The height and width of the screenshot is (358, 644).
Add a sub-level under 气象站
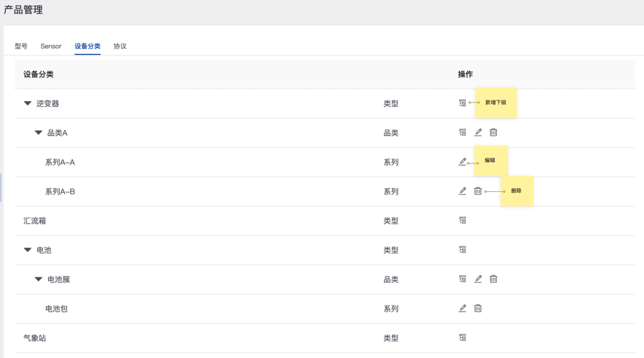coord(462,338)
